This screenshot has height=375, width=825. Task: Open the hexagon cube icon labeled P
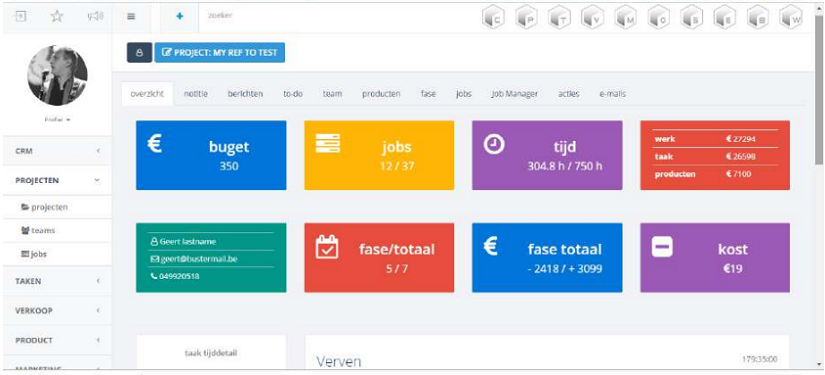coord(526,18)
